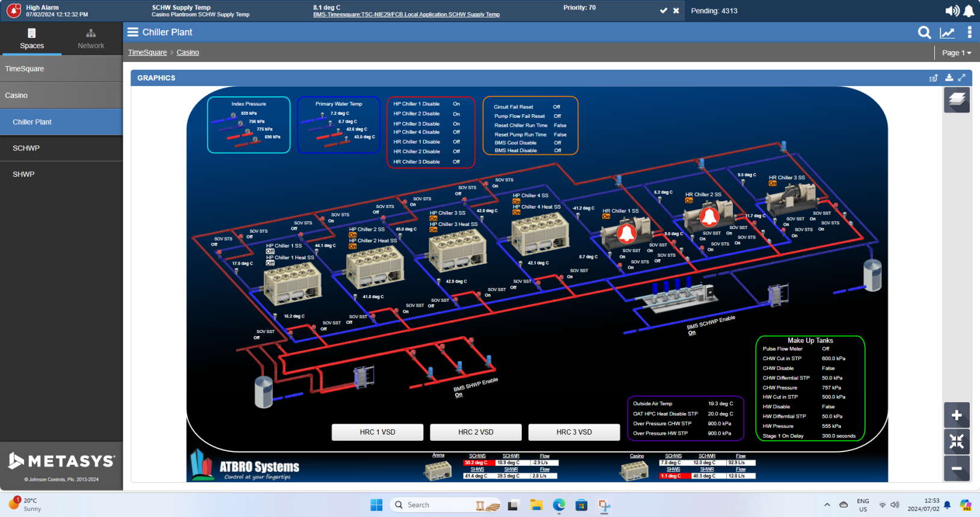Open the graphic layers icon
980x517 pixels.
pos(957,100)
